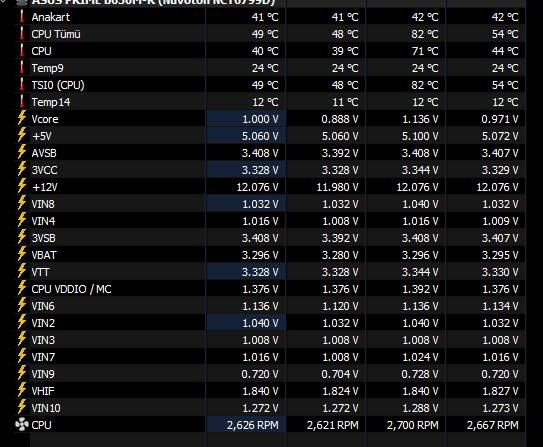Image resolution: width=543 pixels, height=447 pixels.
Task: Click the thermometer icon beside Temp9
Action: point(22,67)
